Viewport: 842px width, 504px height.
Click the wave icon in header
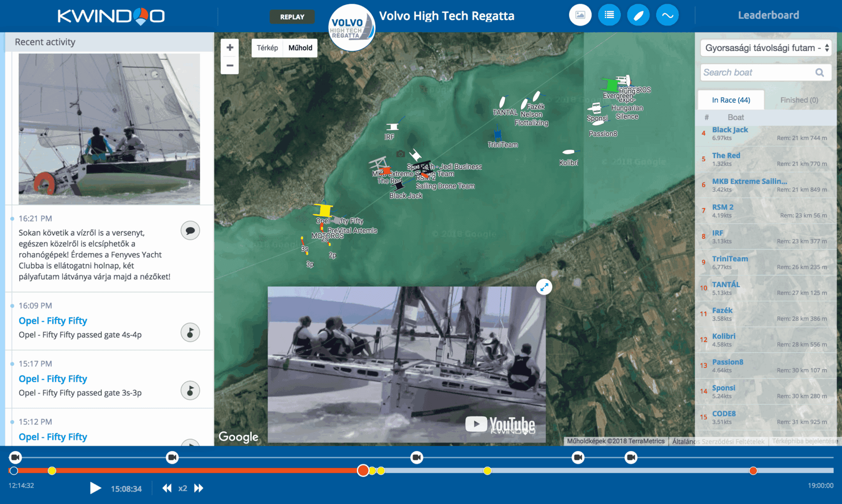point(667,15)
